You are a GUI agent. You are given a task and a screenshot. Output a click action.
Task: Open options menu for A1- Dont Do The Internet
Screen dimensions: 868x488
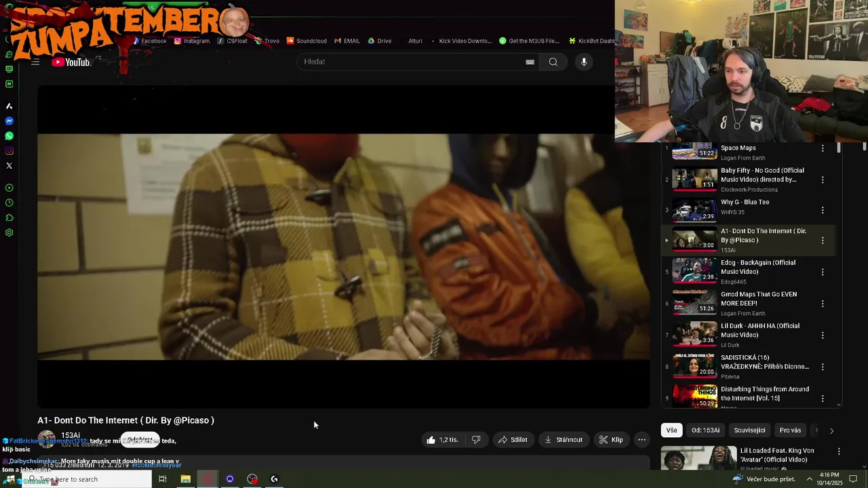(x=823, y=241)
